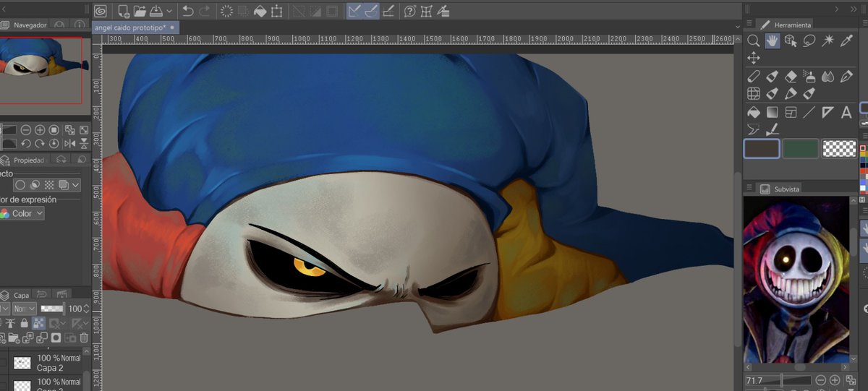868x391 pixels.
Task: Undo the last action
Action: pos(188,11)
